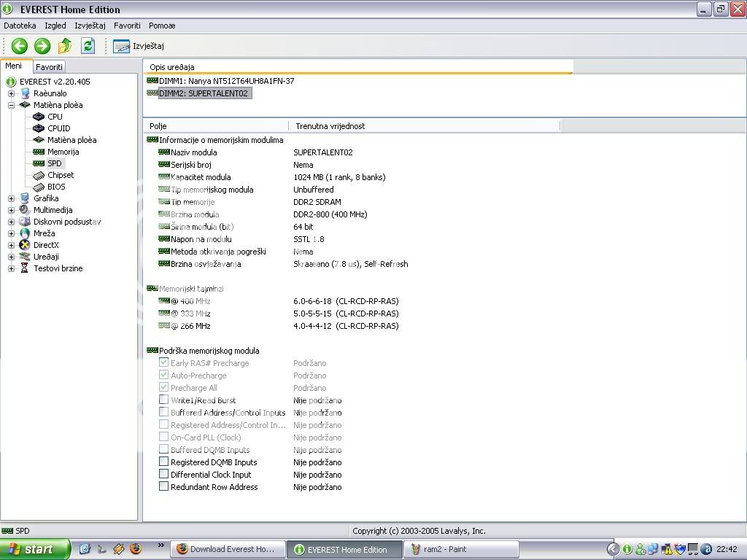Viewport: 747px width, 560px height.
Task: Click the Windows start button
Action: [34, 550]
